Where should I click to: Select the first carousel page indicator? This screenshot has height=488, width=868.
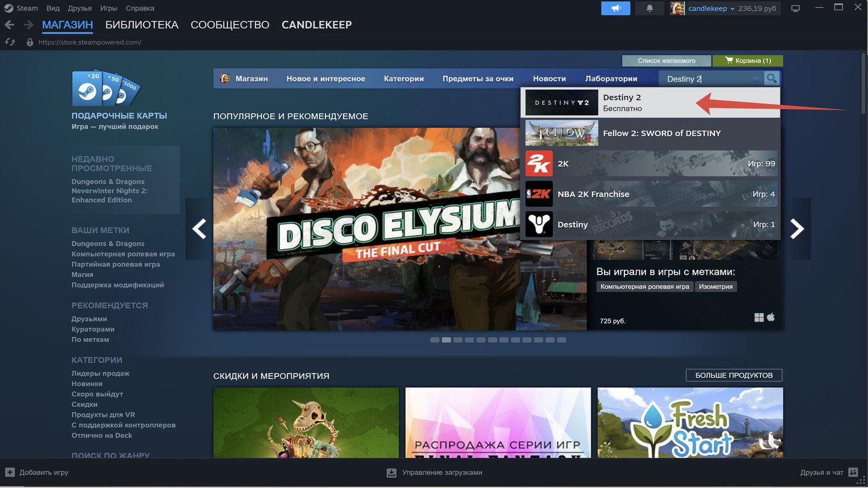coord(435,340)
